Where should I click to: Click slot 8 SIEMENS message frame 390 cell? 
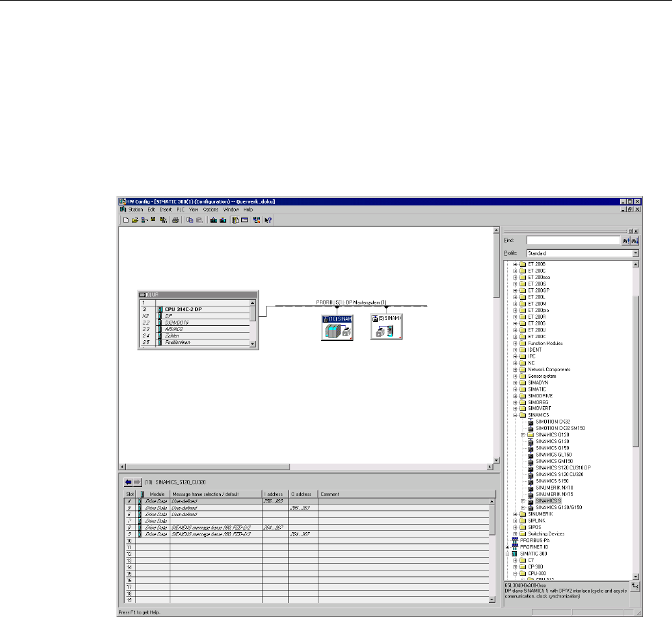pyautogui.click(x=216, y=528)
